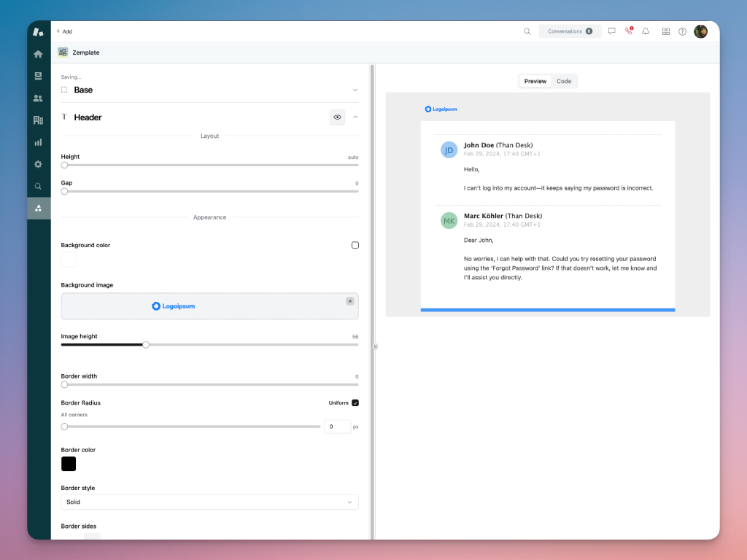Click the Conversations button
747x560 pixels.
click(570, 31)
